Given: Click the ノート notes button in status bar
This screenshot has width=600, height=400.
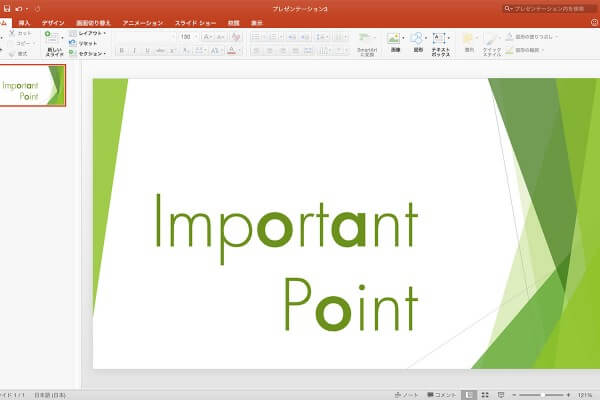Looking at the screenshot, I should (x=406, y=395).
